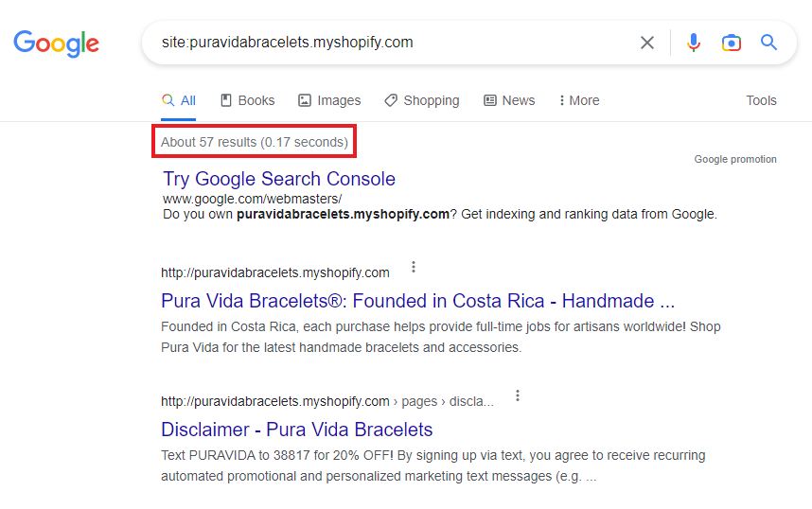Open the Try Google Search Console link
Image resolution: width=812 pixels, height=509 pixels.
coord(279,179)
